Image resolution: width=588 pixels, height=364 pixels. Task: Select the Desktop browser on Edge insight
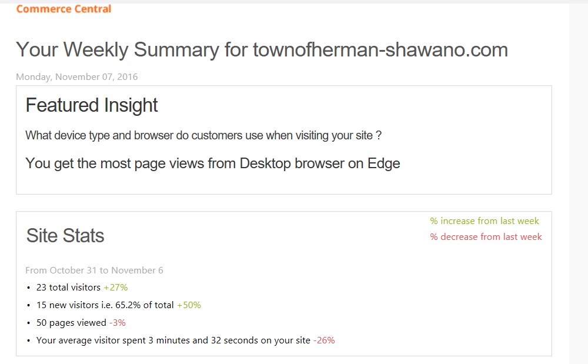coord(320,163)
